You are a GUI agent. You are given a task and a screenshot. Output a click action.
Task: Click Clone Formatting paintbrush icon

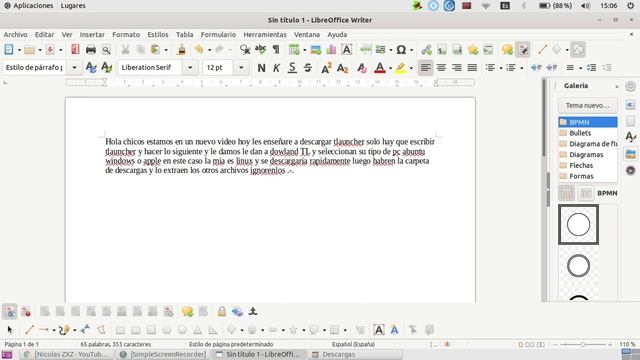point(182,50)
